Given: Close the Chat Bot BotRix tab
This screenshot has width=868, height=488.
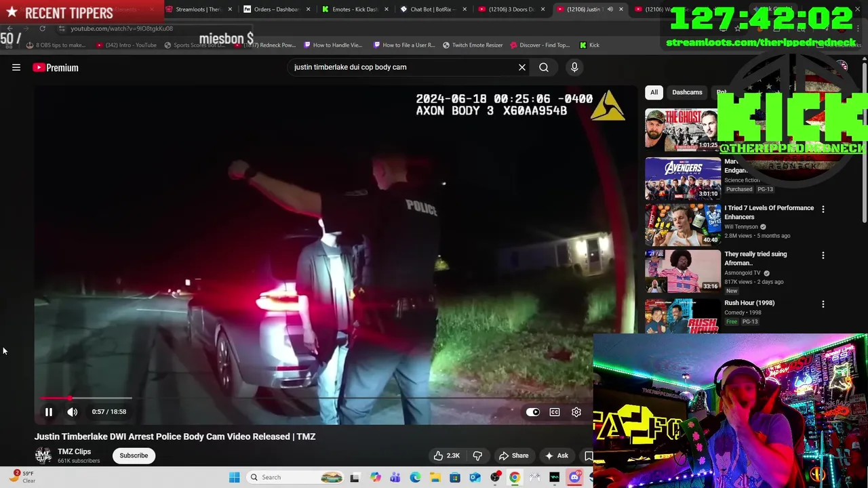Looking at the screenshot, I should pyautogui.click(x=465, y=9).
